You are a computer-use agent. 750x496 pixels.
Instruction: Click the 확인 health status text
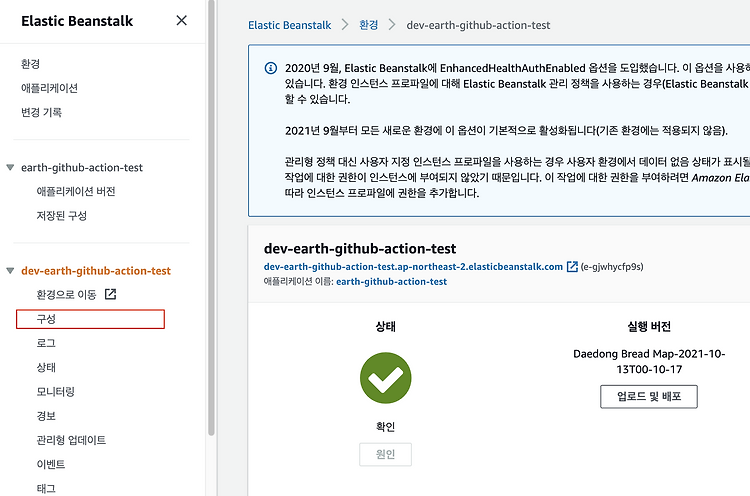point(386,427)
